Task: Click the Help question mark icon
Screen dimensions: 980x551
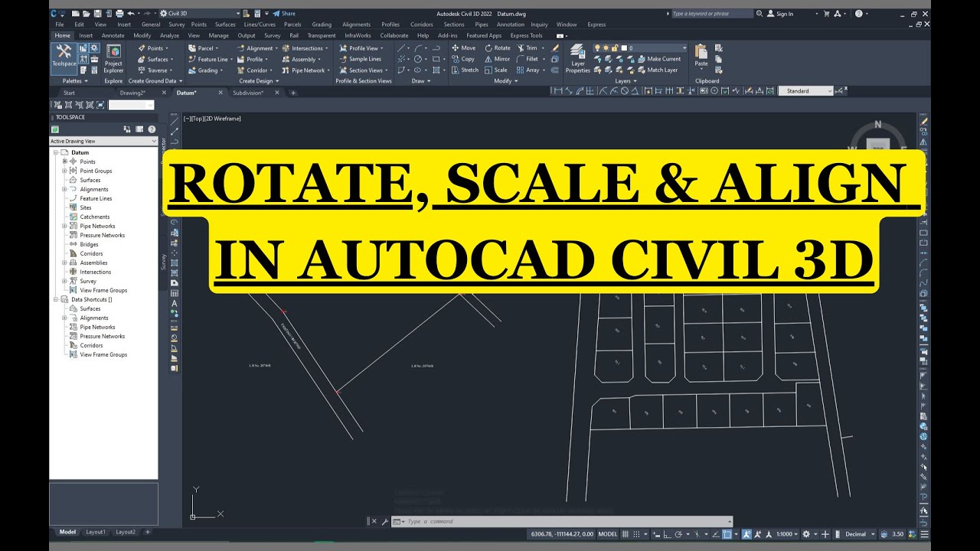Action: click(x=857, y=14)
